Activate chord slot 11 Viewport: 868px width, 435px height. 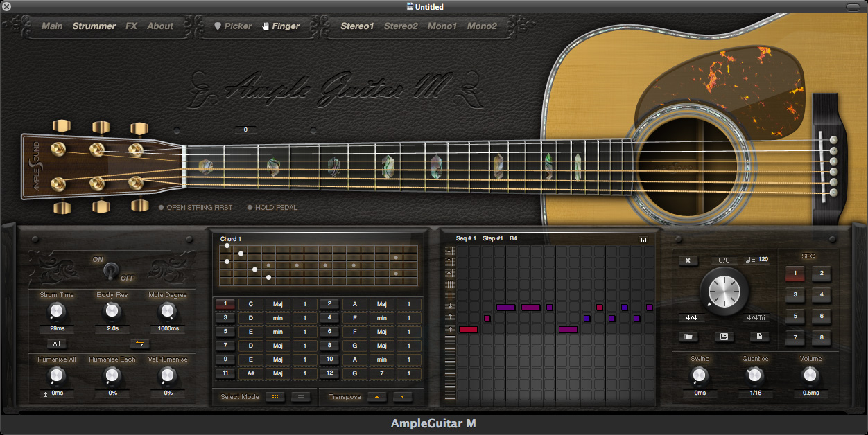pos(225,373)
